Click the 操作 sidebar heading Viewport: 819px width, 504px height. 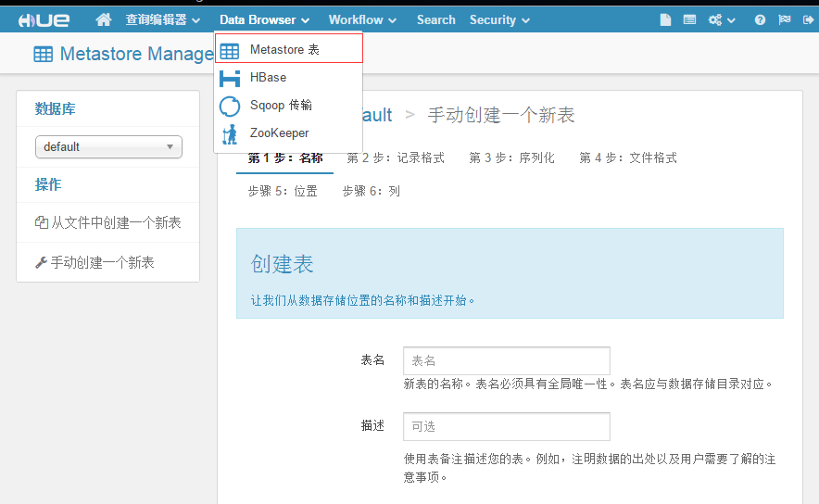tap(48, 184)
